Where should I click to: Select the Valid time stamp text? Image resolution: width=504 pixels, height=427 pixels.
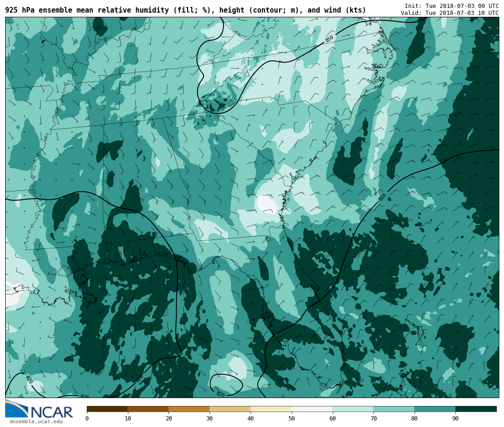point(449,13)
